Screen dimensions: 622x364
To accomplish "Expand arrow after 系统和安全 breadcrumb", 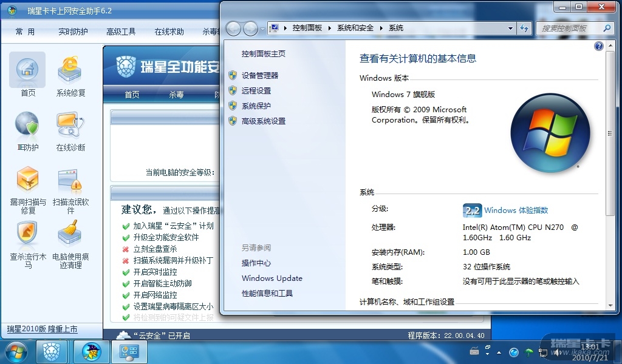I will pos(381,28).
